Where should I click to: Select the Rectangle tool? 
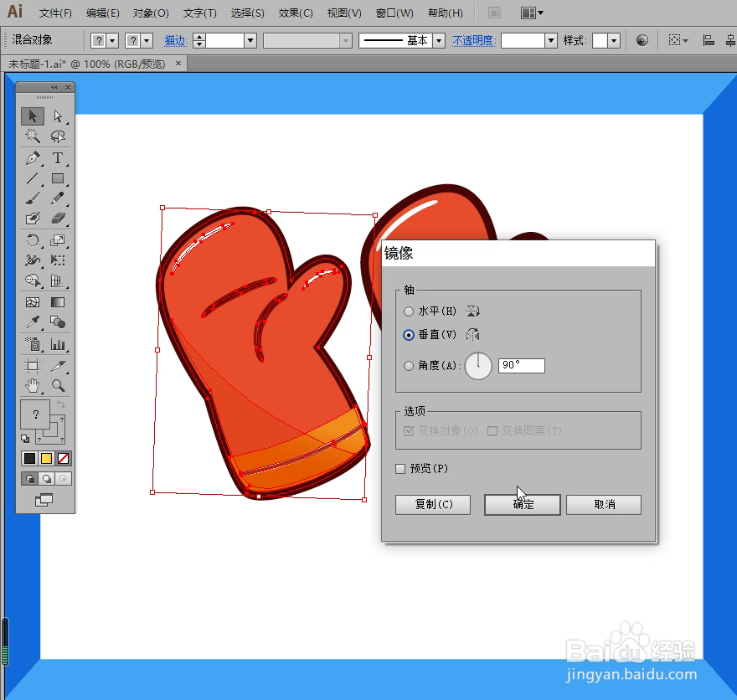[x=58, y=178]
